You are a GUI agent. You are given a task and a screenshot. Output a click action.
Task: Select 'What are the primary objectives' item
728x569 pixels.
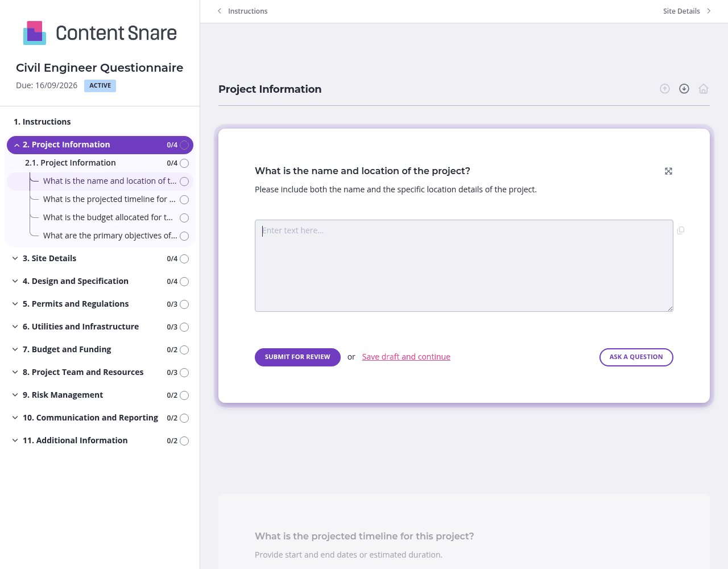pyautogui.click(x=110, y=236)
